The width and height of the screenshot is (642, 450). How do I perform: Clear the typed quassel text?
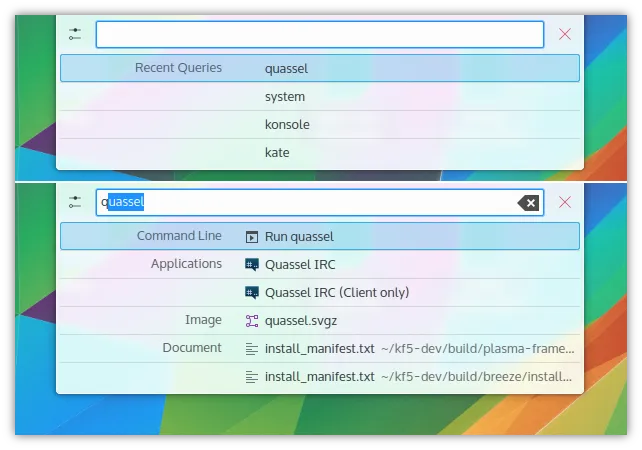528,203
